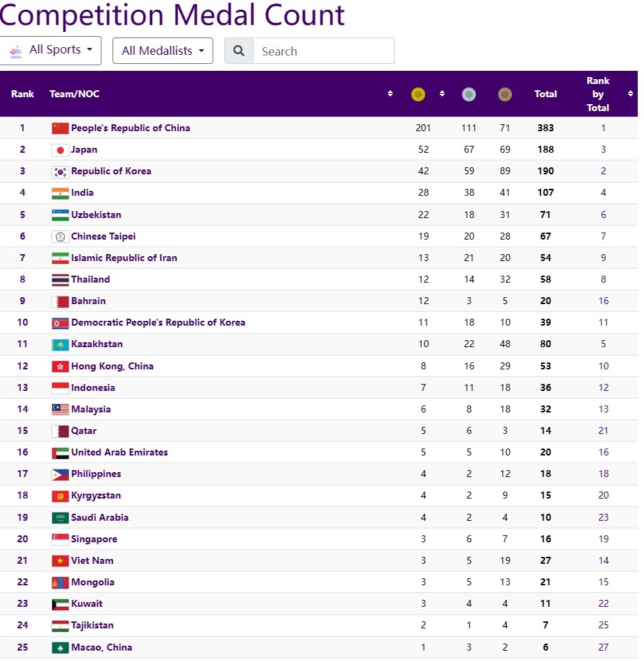Viewport: 644px width, 661px height.
Task: Click the silver medal column icon
Action: (x=469, y=94)
